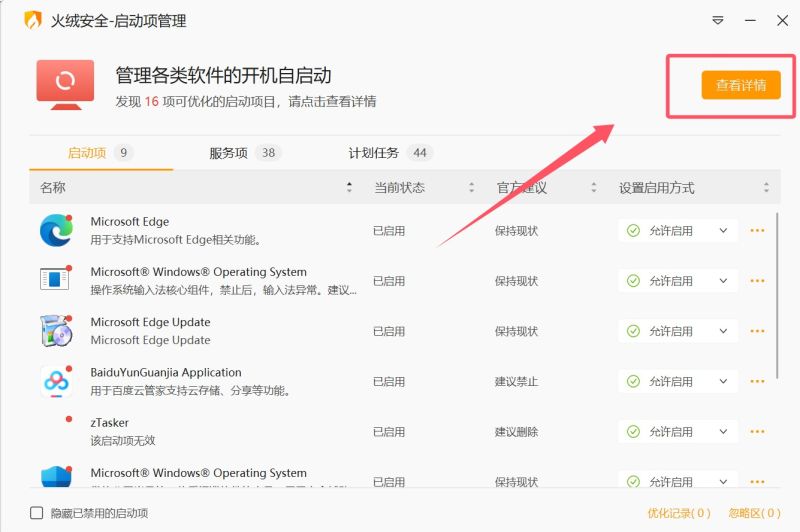This screenshot has width=800, height=532.
Task: Expand 允许启用 dropdown for Microsoft Edge Update
Action: [x=678, y=331]
